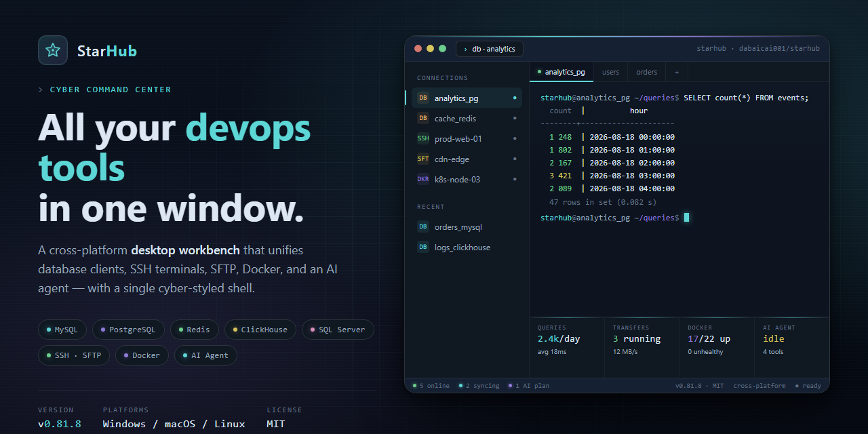The height and width of the screenshot is (434, 868).
Task: Click v0.81.8 · MIT in status bar
Action: (699, 386)
